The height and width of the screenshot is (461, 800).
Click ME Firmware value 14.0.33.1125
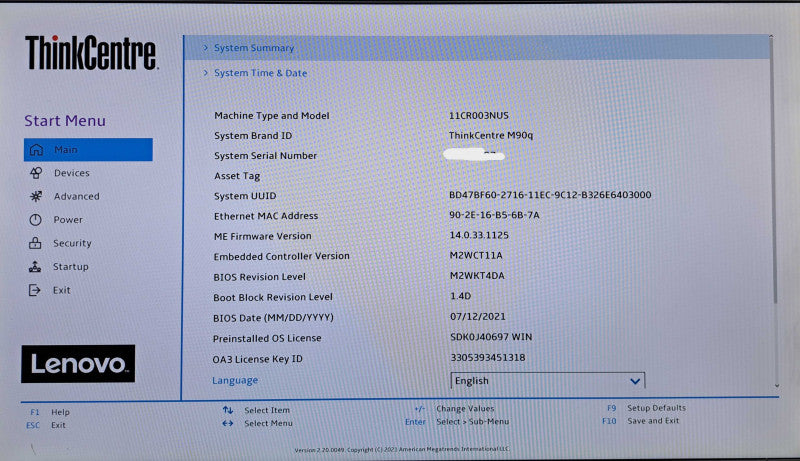(x=479, y=235)
